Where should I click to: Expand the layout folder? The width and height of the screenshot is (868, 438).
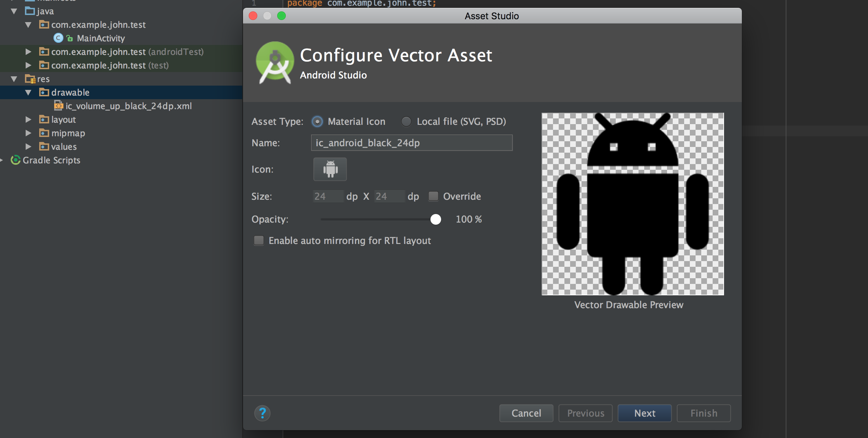[29, 119]
